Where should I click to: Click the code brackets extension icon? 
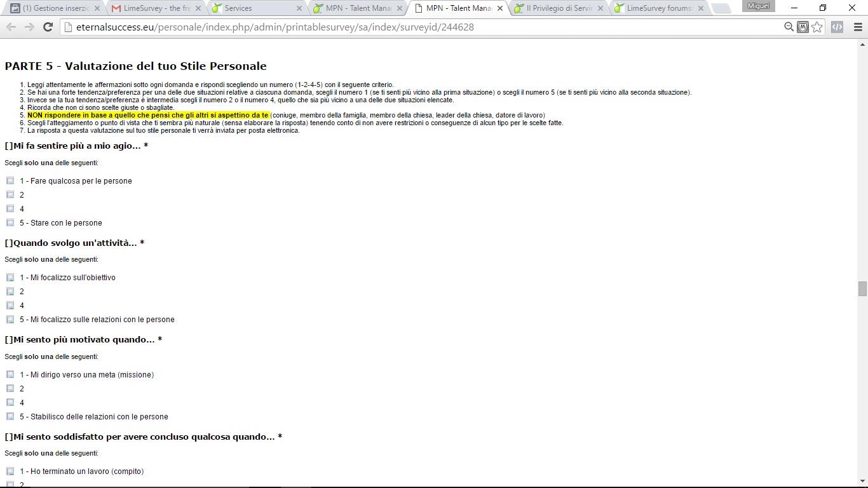coord(837,27)
